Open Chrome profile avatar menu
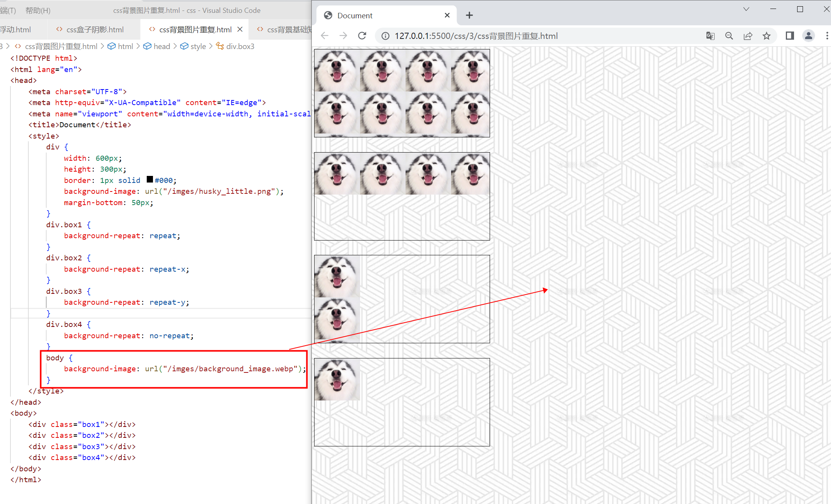Screen dimensions: 831x504 pyautogui.click(x=808, y=36)
